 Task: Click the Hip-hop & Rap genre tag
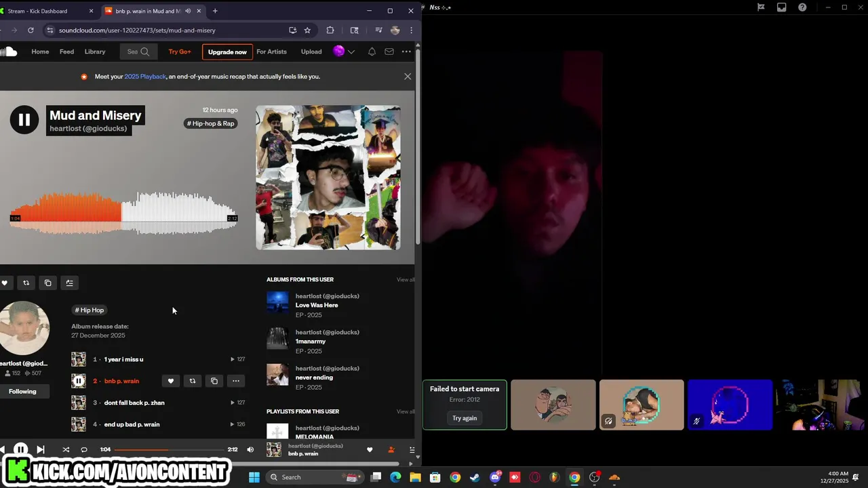(x=211, y=123)
